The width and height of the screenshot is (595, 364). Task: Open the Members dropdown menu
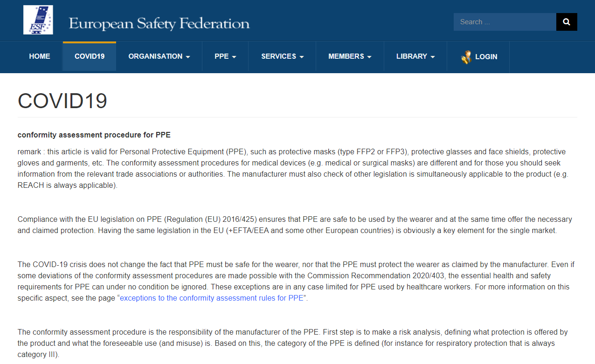[x=346, y=56]
